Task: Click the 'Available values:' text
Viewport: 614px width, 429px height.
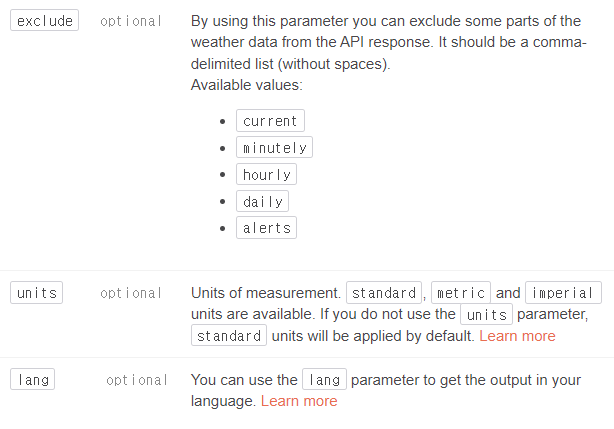Action: pyautogui.click(x=246, y=85)
